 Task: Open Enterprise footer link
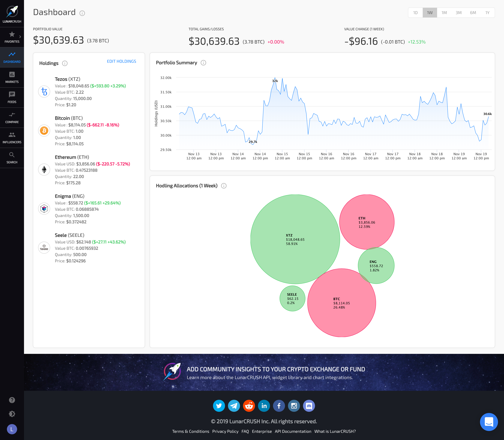pos(262,431)
